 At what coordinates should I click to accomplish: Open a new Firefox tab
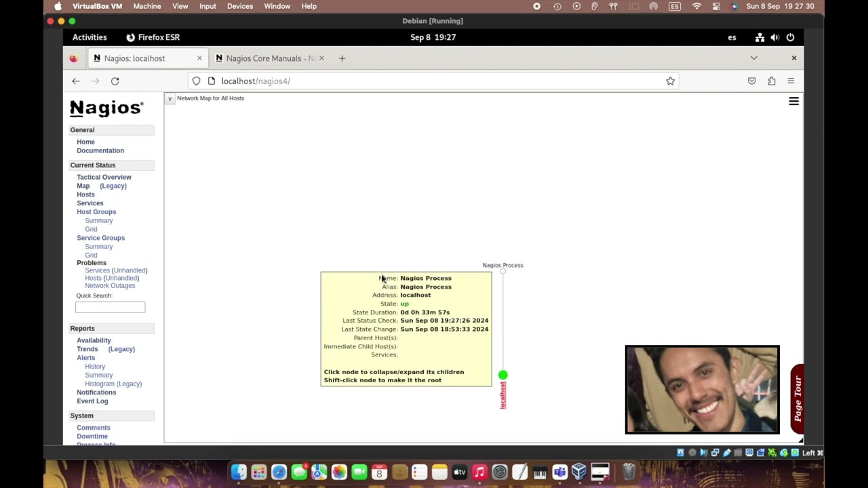tap(342, 58)
